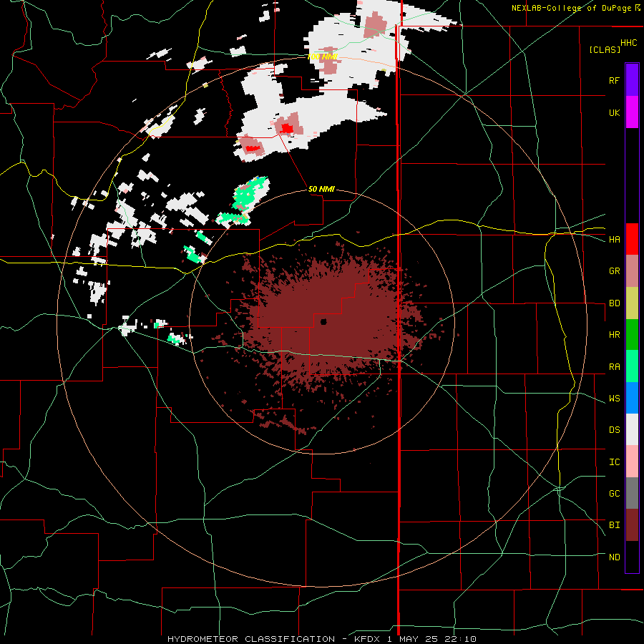The width and height of the screenshot is (644, 644).
Task: Click the HA legend label
Action: point(614,239)
